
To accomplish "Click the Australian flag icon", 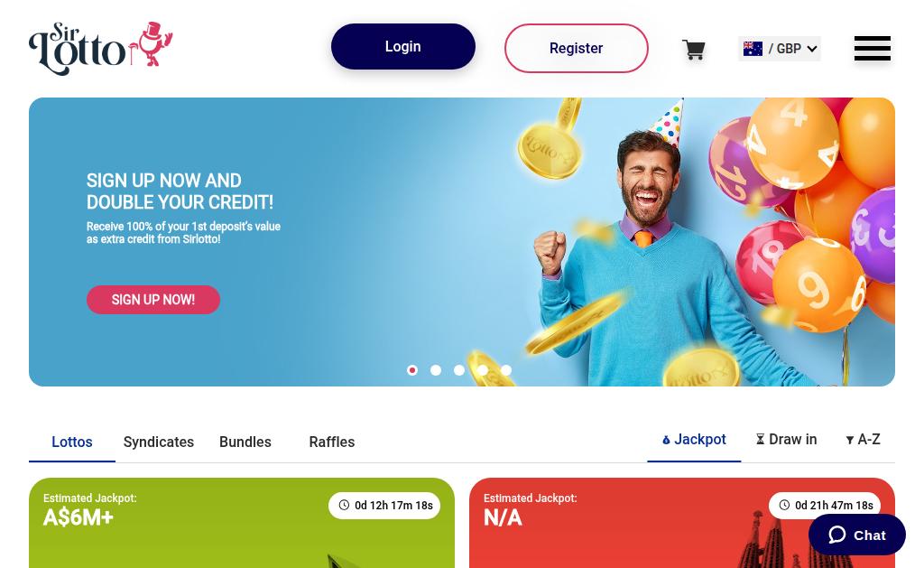I will tap(753, 49).
